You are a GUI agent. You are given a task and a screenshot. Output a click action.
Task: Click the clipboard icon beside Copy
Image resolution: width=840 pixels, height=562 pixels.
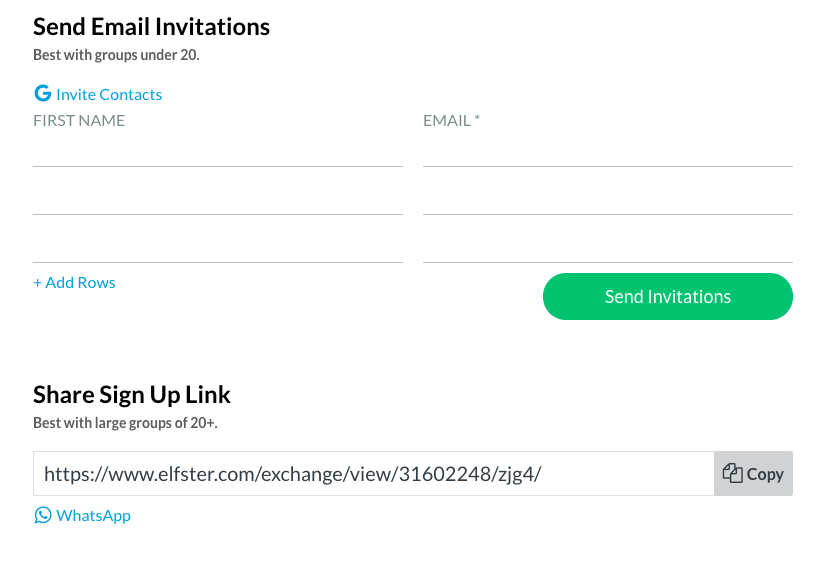732,474
